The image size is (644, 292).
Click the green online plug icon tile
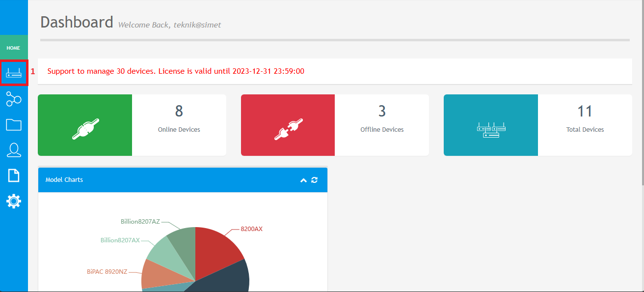85,125
